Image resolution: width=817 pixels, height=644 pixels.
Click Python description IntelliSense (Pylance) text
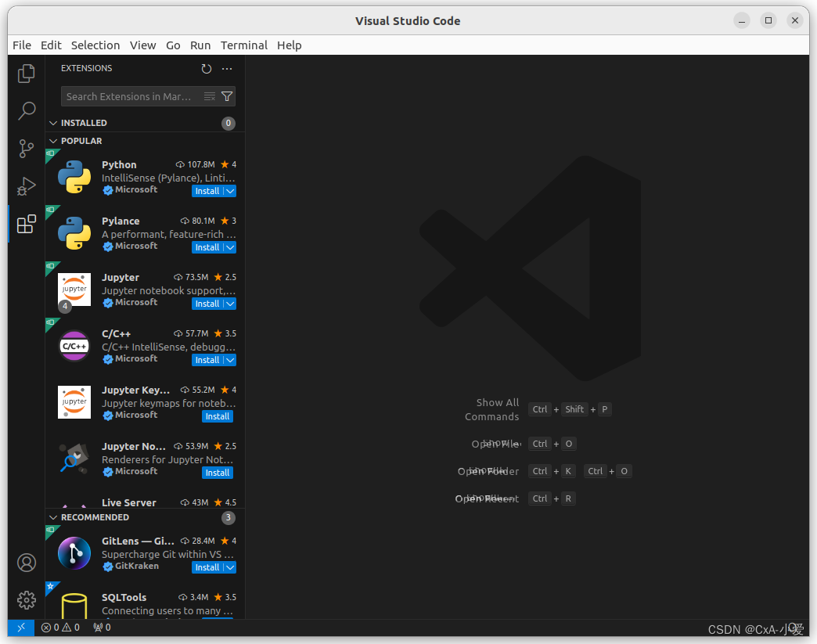click(168, 178)
